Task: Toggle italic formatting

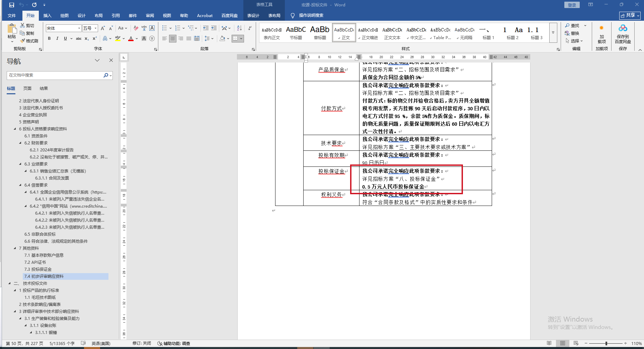Action: tap(57, 38)
